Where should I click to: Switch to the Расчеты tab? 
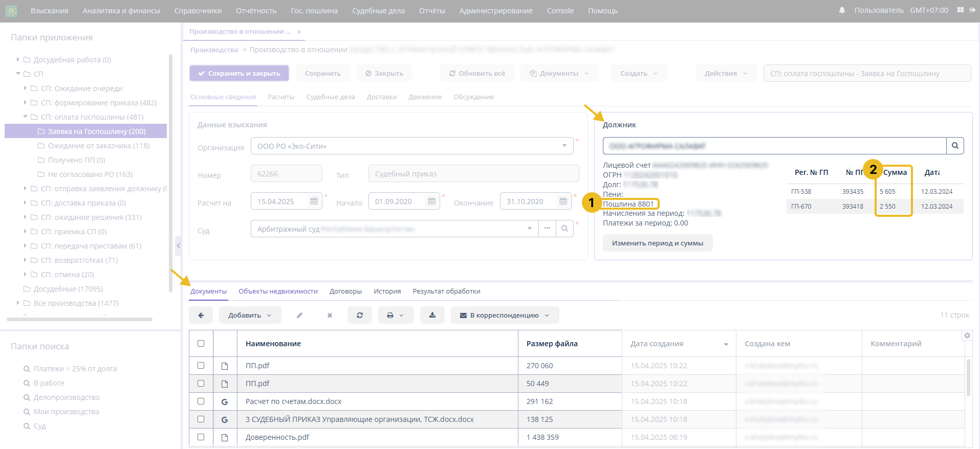coord(280,97)
